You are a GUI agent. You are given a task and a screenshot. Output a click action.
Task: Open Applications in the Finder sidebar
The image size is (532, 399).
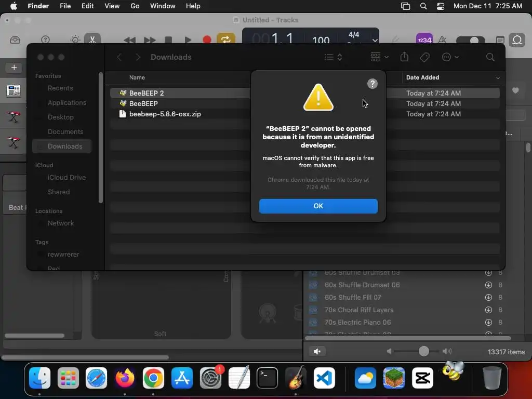pyautogui.click(x=67, y=102)
